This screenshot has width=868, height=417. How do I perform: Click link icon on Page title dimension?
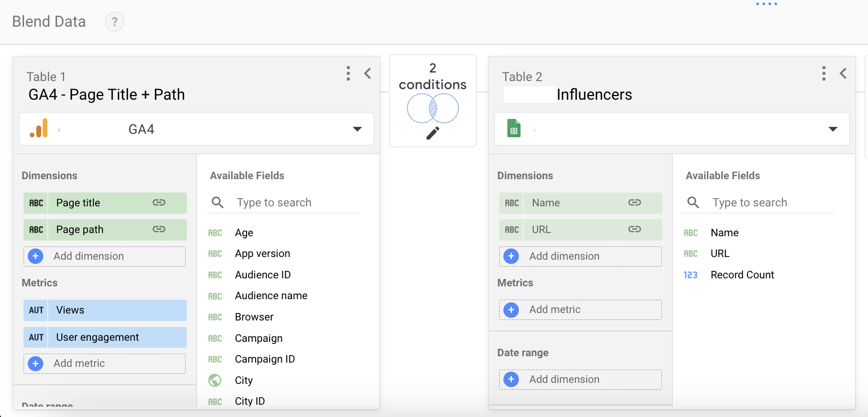point(159,203)
